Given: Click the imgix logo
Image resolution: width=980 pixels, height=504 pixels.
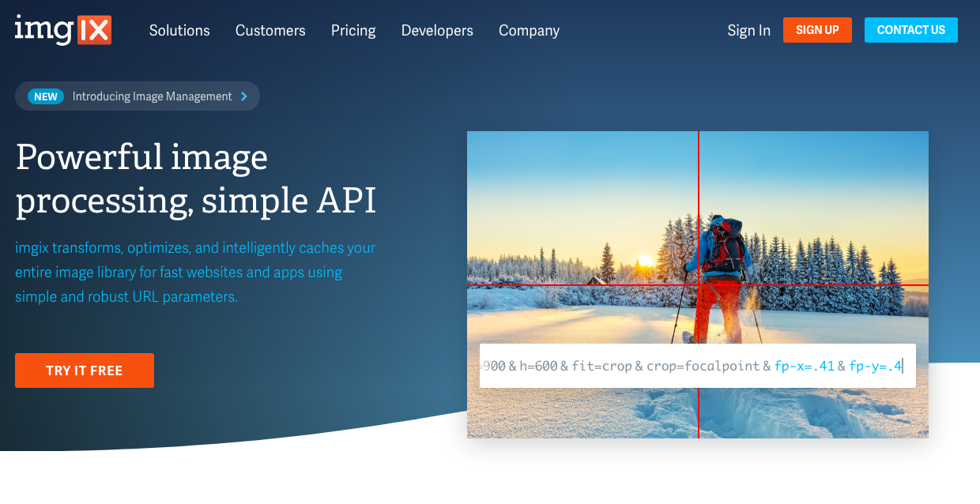Looking at the screenshot, I should 63,30.
